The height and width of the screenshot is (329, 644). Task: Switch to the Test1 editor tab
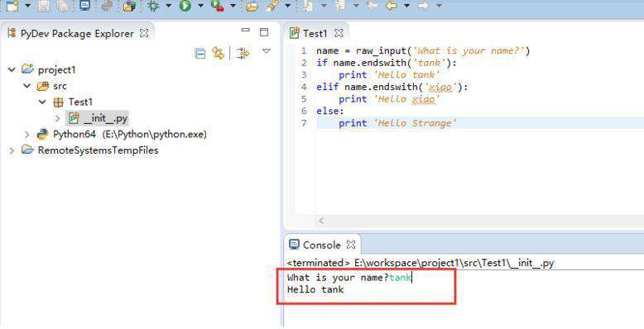click(x=315, y=33)
